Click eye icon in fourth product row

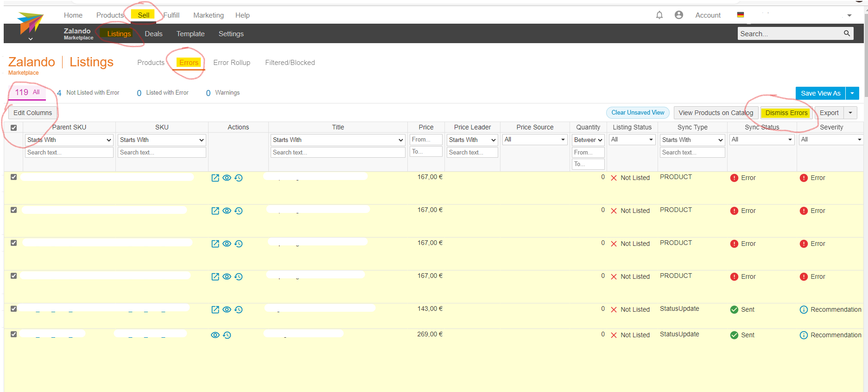pos(227,276)
